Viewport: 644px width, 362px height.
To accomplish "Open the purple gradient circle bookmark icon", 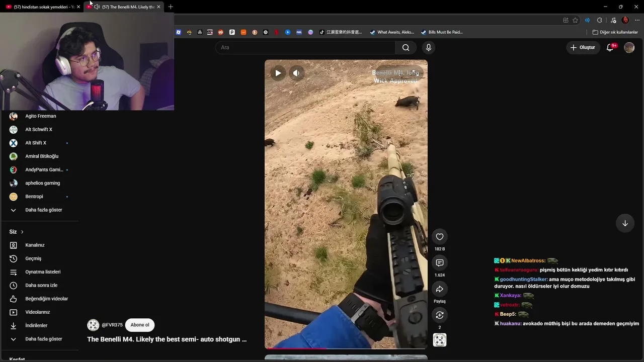I will click(x=310, y=32).
